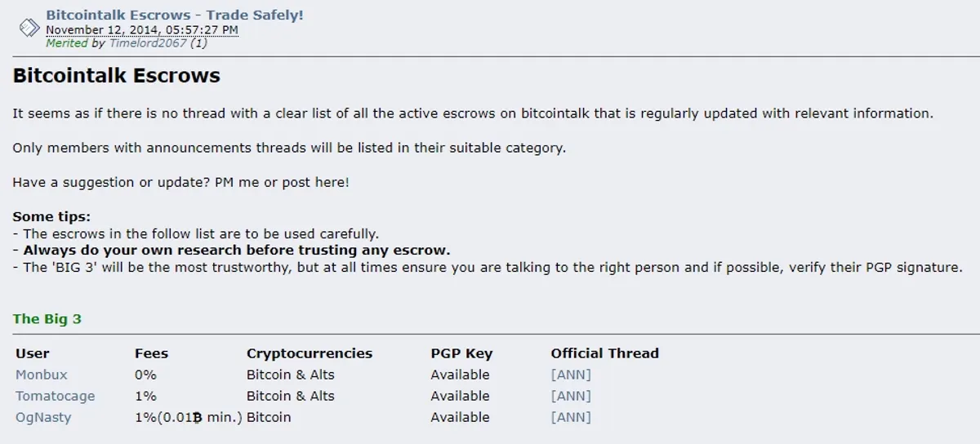Click the 'Official Thread' column header
The image size is (980, 444).
click(605, 353)
